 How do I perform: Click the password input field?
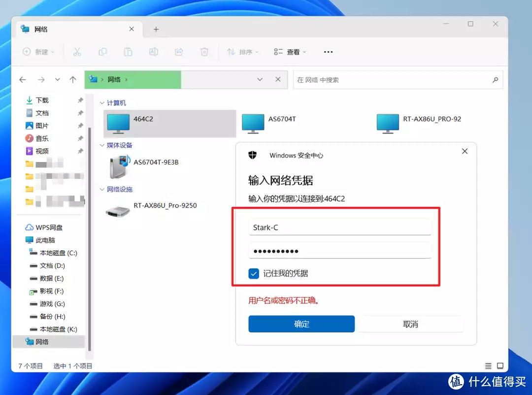(x=339, y=251)
